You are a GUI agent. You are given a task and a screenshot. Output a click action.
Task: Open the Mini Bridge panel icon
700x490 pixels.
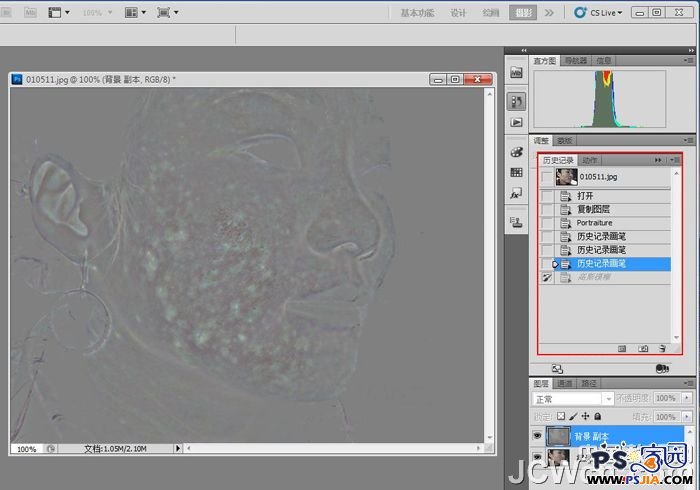click(517, 73)
